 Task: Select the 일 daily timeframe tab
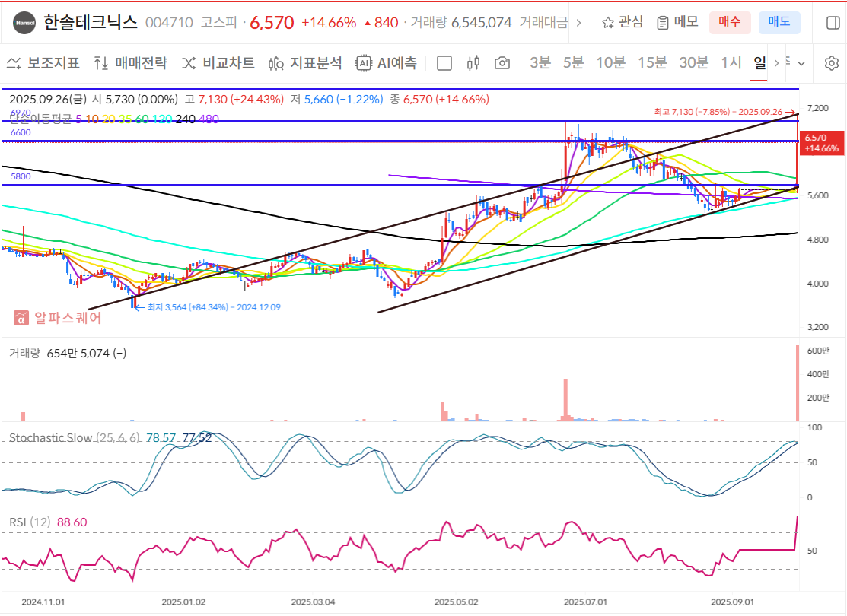coord(759,63)
